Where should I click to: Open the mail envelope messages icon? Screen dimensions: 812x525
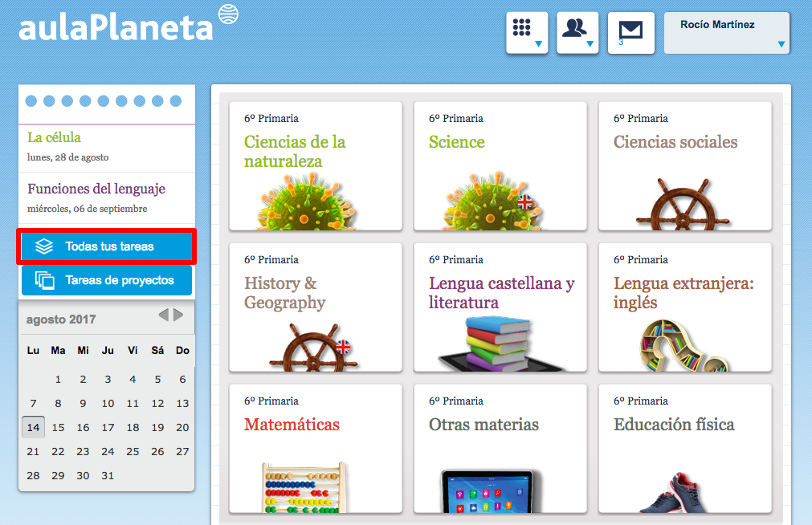(x=630, y=32)
